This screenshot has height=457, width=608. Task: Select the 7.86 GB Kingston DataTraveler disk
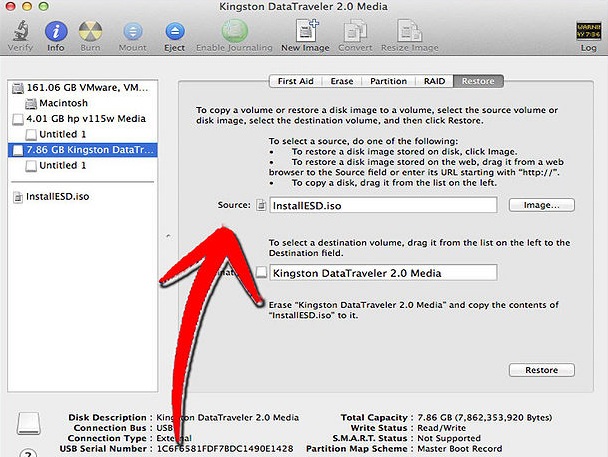(82, 150)
